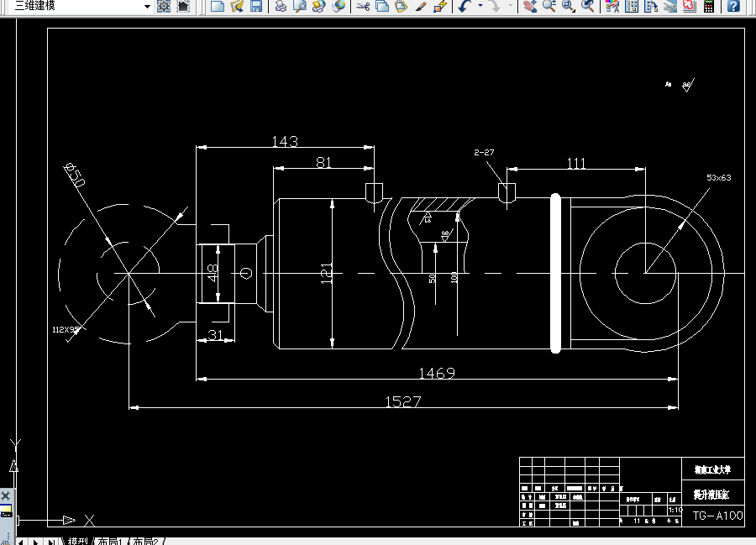The width and height of the screenshot is (756, 545).
Task: Select the 81 dimension text
Action: (x=323, y=162)
